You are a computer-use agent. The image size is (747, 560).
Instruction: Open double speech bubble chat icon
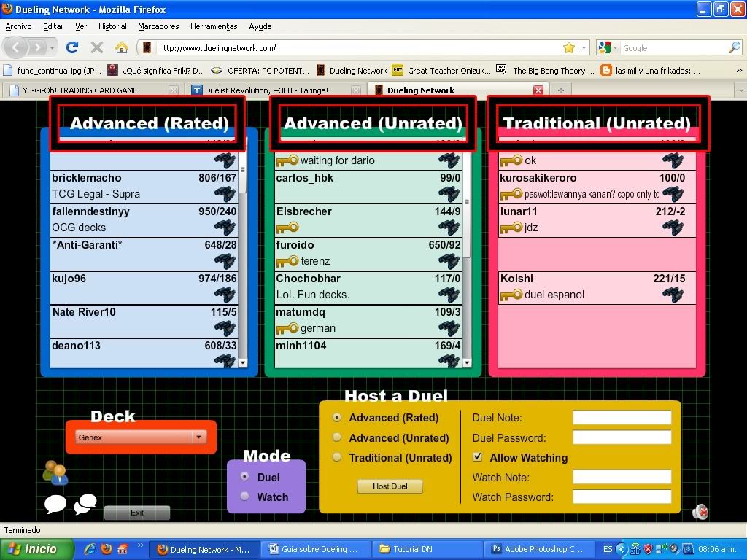[85, 505]
